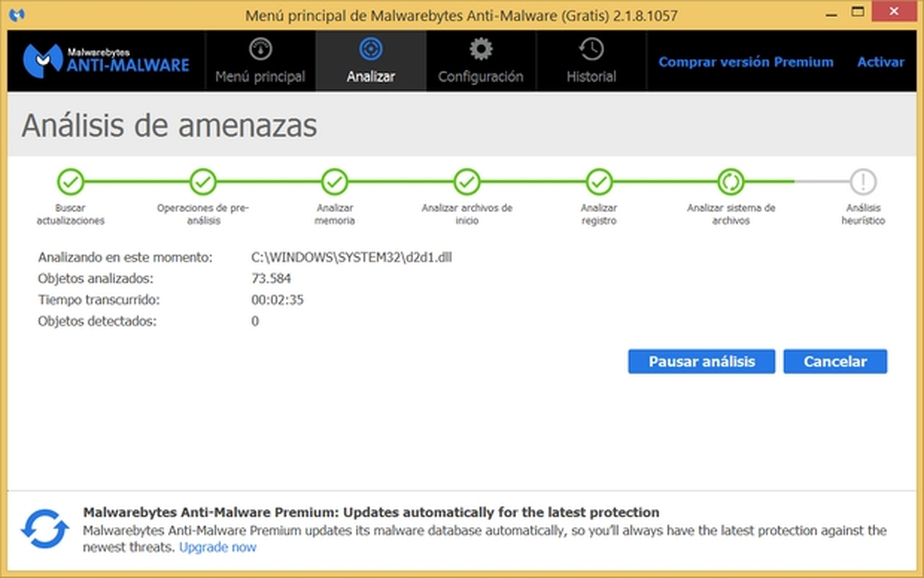Click the Pausar análisis button
924x578 pixels.
[x=701, y=361]
